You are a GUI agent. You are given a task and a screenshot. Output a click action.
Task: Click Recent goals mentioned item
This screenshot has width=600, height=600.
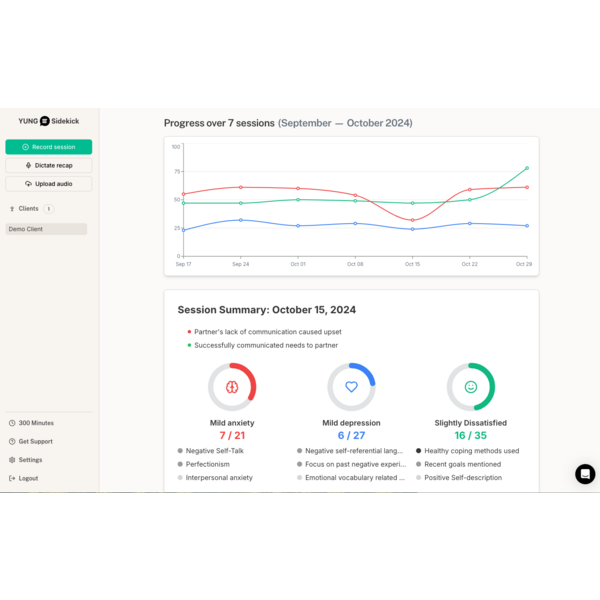(459, 464)
